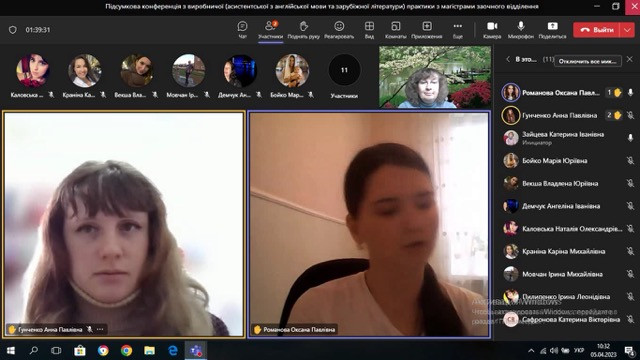Viewport: 640px width, 360px height.
Task: Click Гунченко Анна Павлівна video tile
Action: click(124, 224)
